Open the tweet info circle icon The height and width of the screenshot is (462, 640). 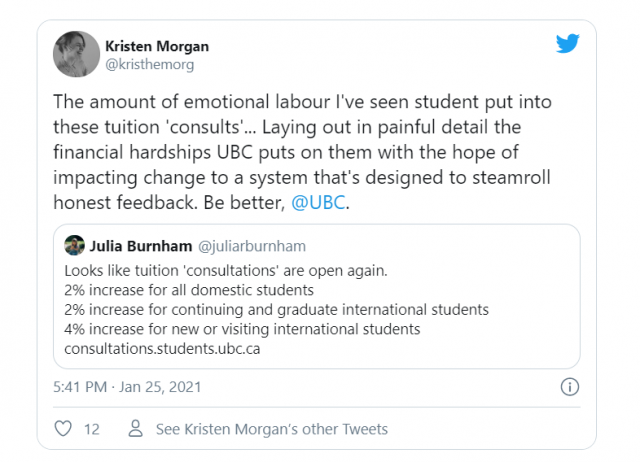pos(569,386)
